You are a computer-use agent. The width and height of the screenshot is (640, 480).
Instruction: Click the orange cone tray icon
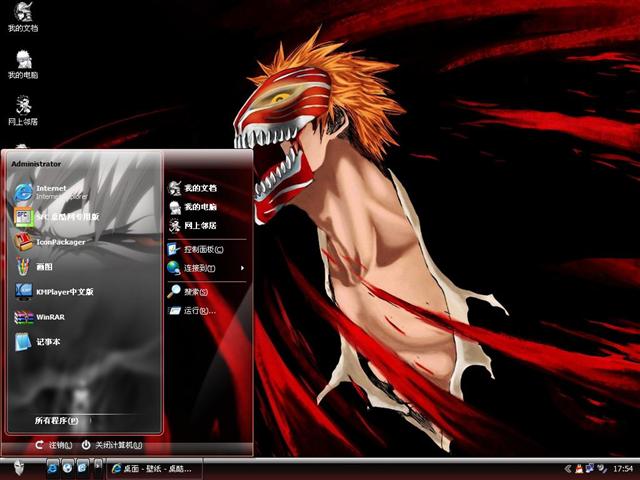click(579, 469)
